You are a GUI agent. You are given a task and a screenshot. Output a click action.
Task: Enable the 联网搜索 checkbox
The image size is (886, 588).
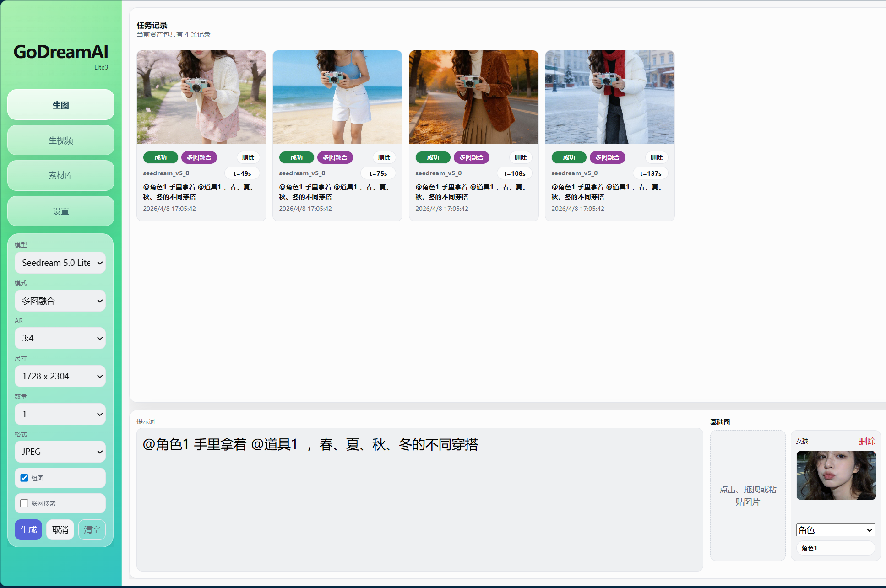point(24,503)
